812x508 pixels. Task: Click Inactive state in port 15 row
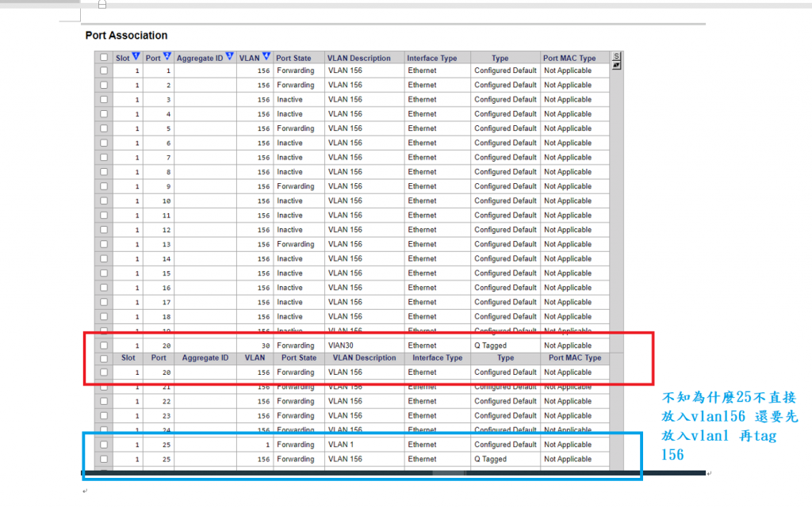(x=289, y=273)
